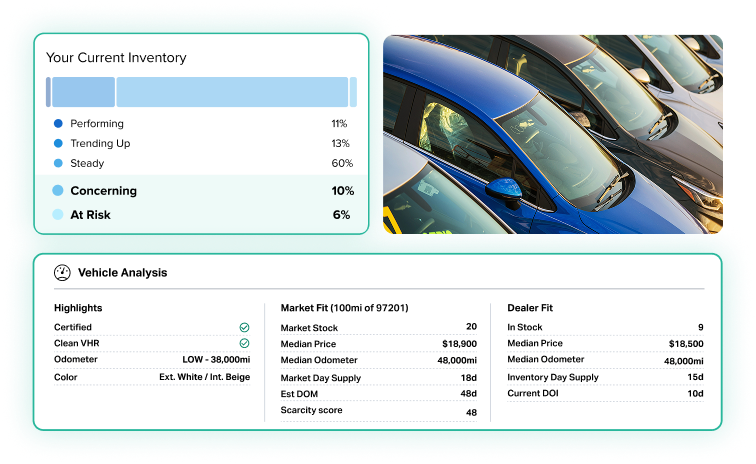This screenshot has width=756, height=464.
Task: Click the Concerning legend dot
Action: point(58,191)
